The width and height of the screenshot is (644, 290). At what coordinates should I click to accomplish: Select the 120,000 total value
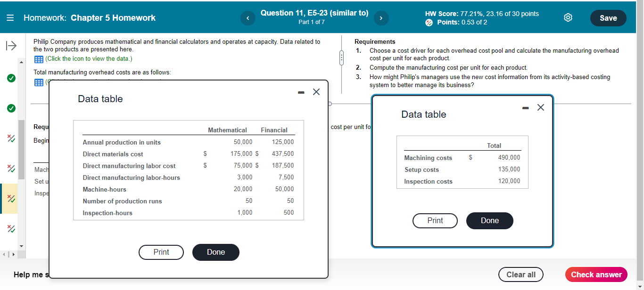pos(509,181)
